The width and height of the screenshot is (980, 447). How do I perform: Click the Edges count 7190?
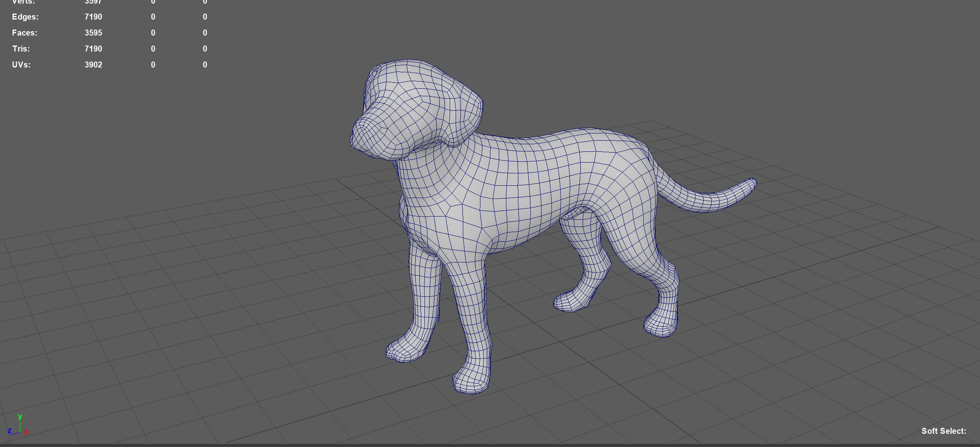(x=93, y=17)
